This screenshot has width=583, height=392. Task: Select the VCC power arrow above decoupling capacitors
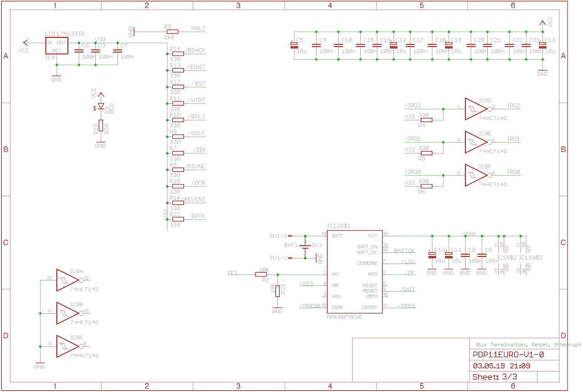click(x=542, y=23)
